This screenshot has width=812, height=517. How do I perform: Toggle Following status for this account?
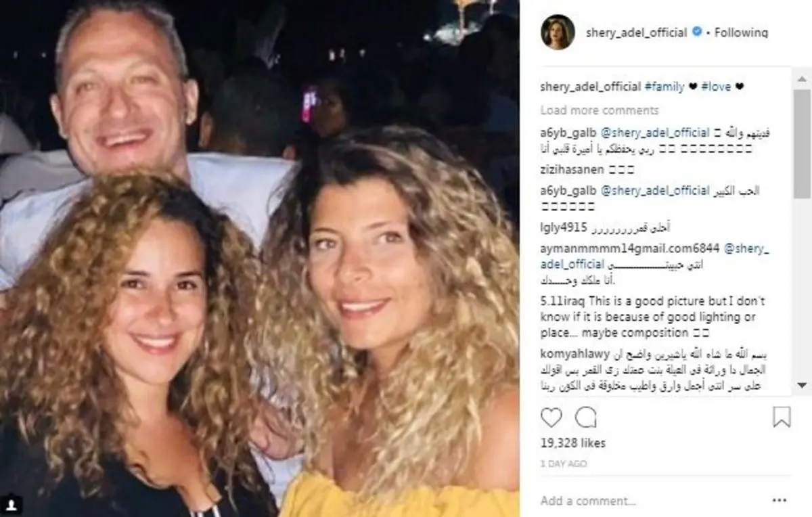point(742,32)
